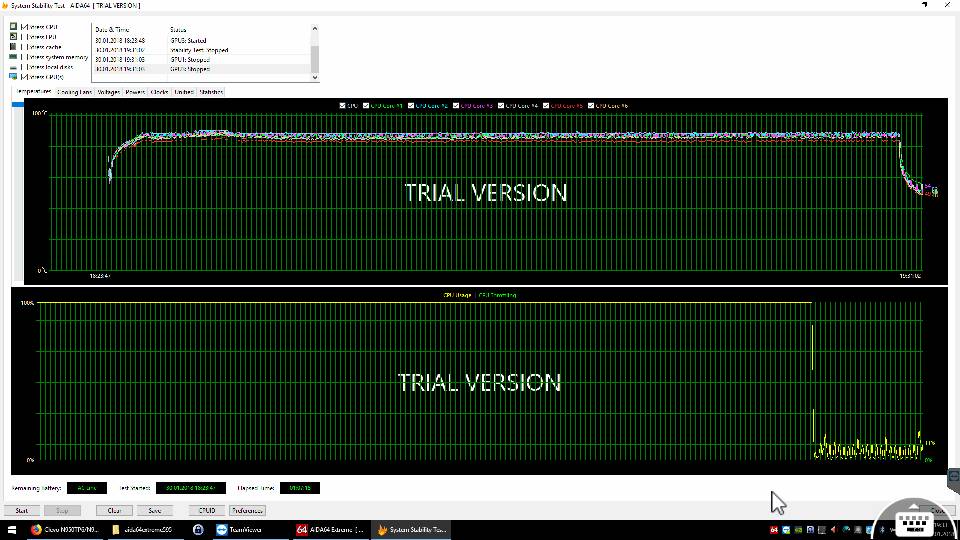Click the red AIDA64 tray icon
The height and width of the screenshot is (540, 960).
[x=774, y=530]
